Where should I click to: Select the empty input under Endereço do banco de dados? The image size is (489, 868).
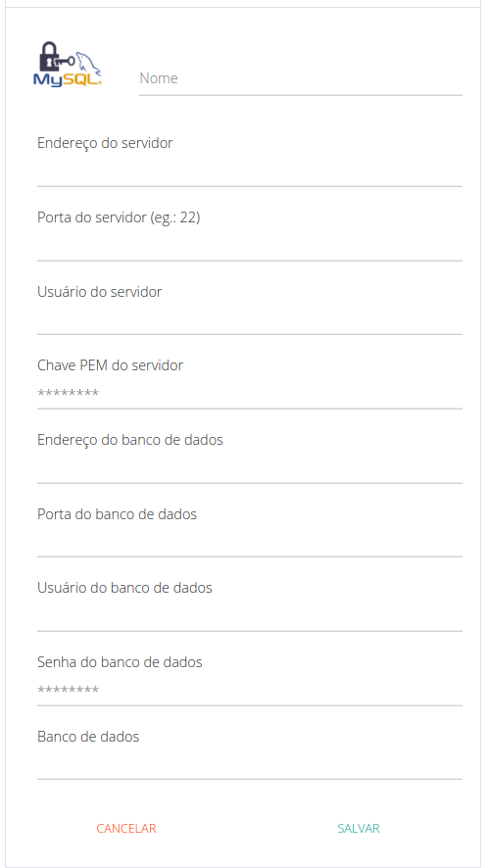[x=250, y=469]
